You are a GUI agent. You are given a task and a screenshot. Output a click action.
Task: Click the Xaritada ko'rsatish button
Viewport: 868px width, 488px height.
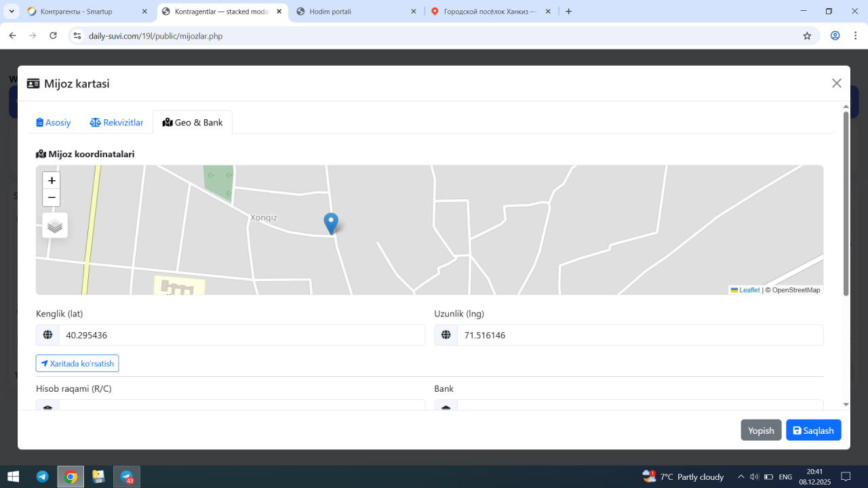pos(77,363)
